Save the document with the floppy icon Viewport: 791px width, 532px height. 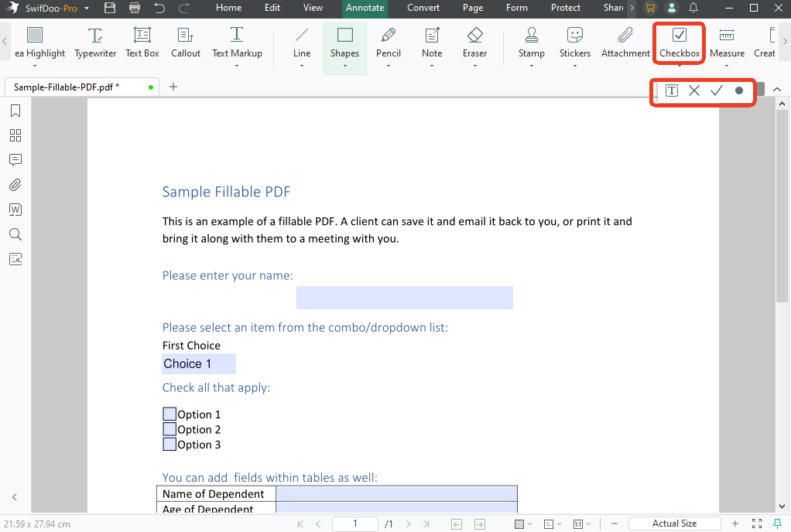[x=110, y=8]
